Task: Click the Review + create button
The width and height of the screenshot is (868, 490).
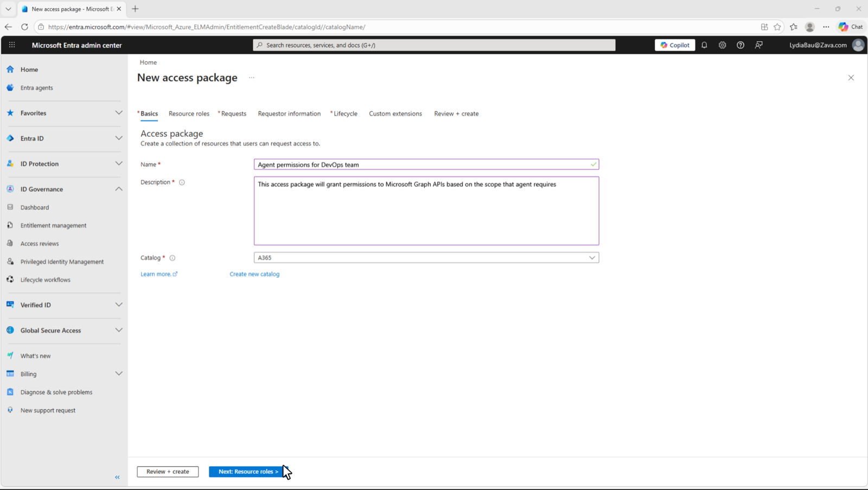Action: [x=168, y=472]
